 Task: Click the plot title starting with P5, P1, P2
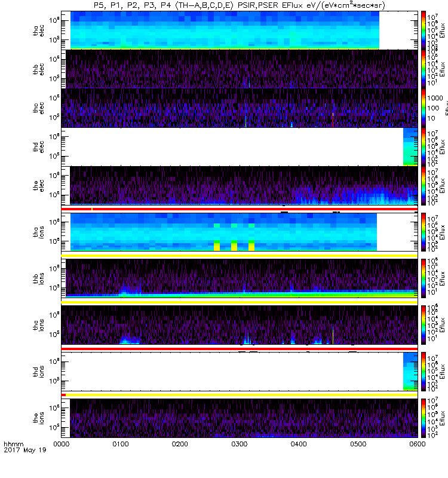point(239,5)
